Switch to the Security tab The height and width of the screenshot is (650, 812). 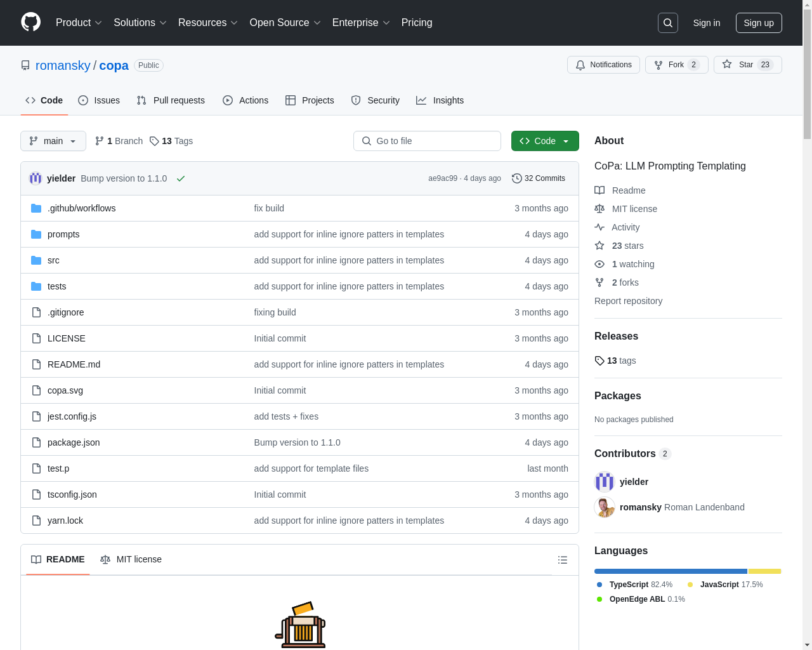click(x=376, y=100)
